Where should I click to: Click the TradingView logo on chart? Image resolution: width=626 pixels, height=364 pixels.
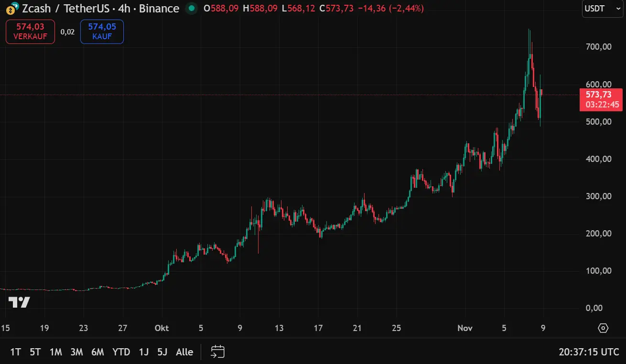pos(19,302)
